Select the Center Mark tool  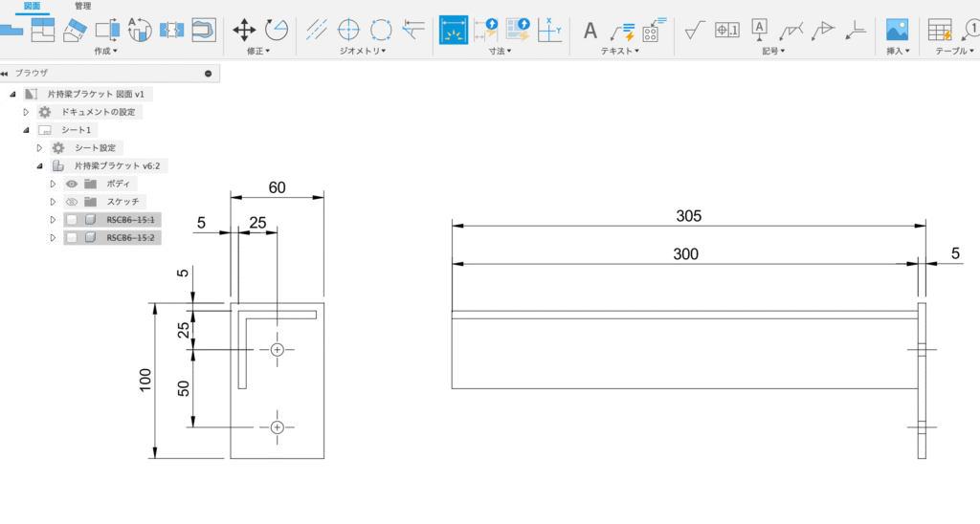pos(348,30)
